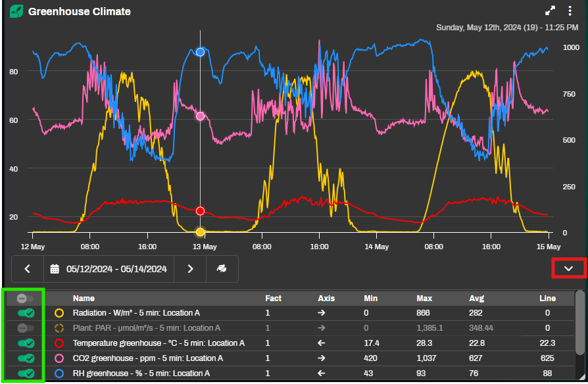Click the Radiation row axis arrow
The image size is (588, 384).
(322, 313)
